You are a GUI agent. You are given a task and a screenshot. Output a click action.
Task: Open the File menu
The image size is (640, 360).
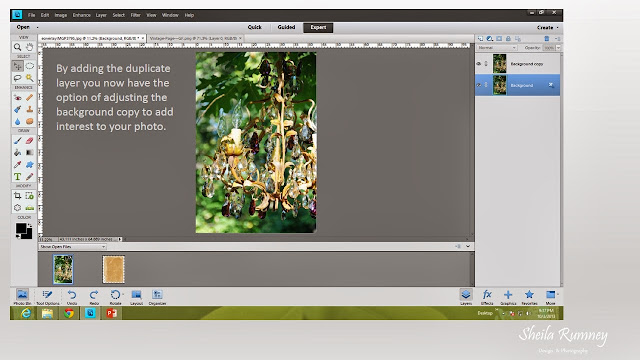pos(31,15)
